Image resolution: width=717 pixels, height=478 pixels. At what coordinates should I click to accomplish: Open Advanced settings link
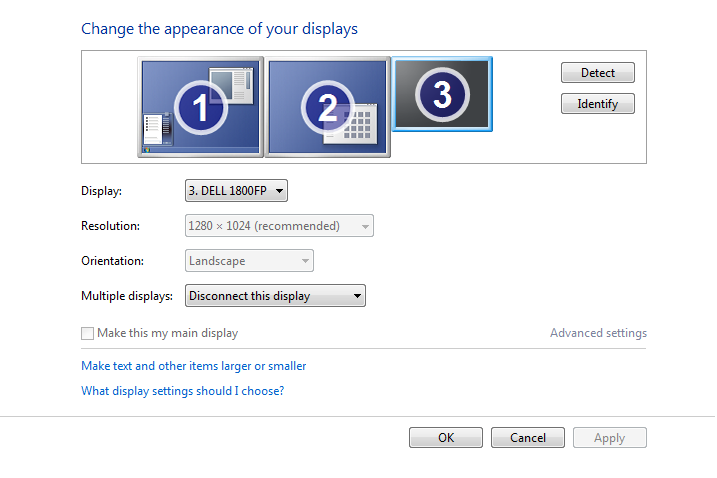click(598, 333)
